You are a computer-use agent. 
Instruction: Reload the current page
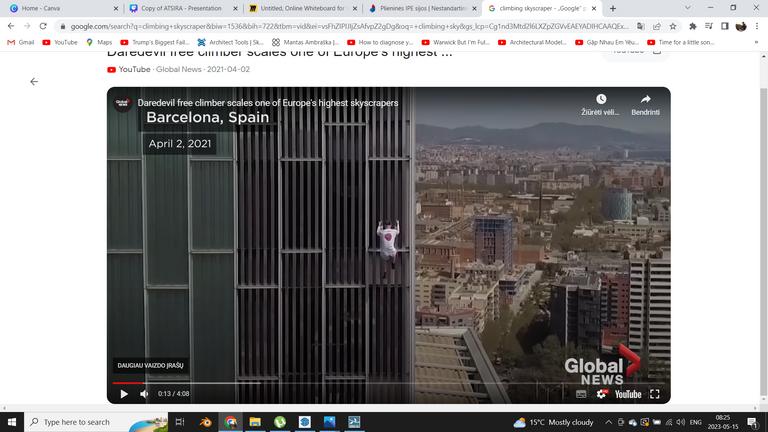(43, 26)
